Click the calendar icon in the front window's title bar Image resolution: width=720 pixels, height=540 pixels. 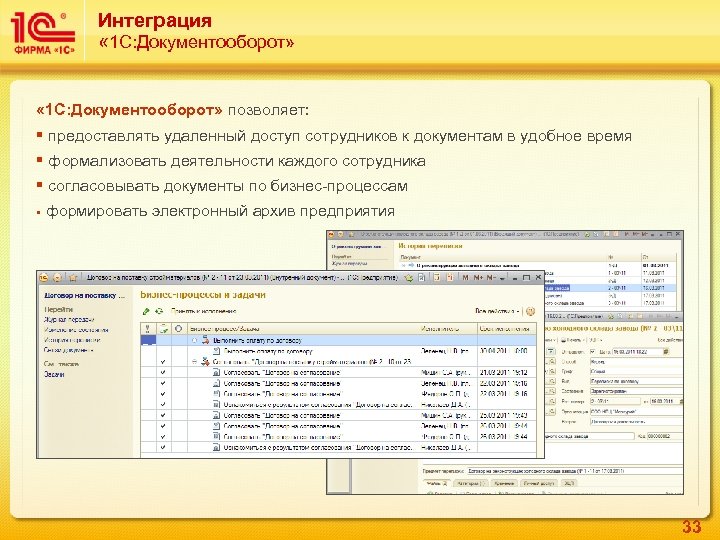[450, 277]
